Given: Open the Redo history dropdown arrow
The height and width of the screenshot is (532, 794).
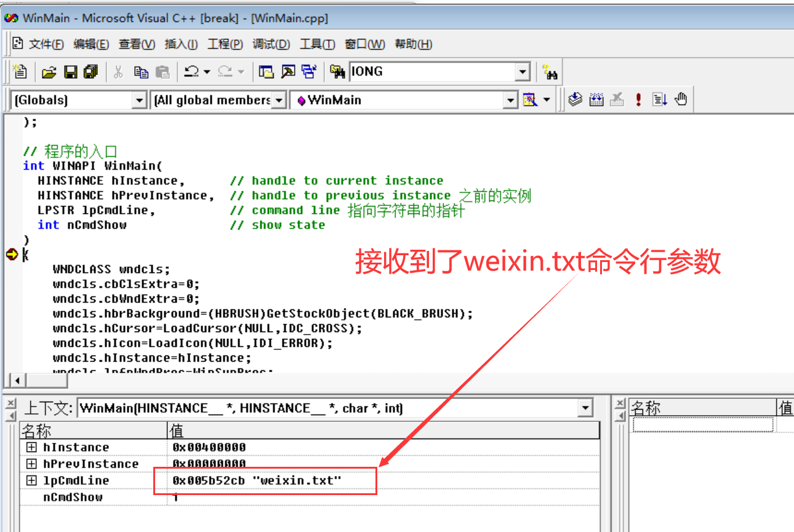Looking at the screenshot, I should (x=241, y=72).
